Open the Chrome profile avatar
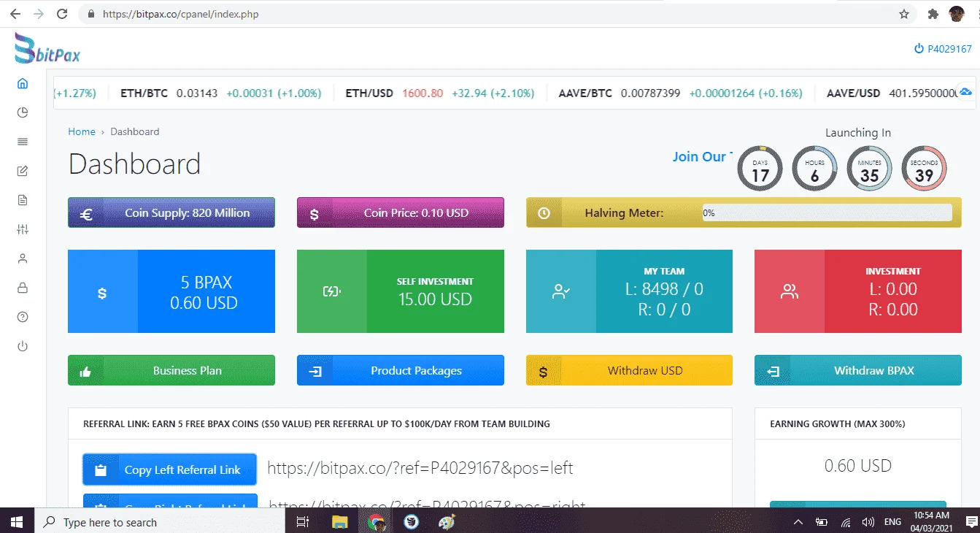 click(957, 14)
